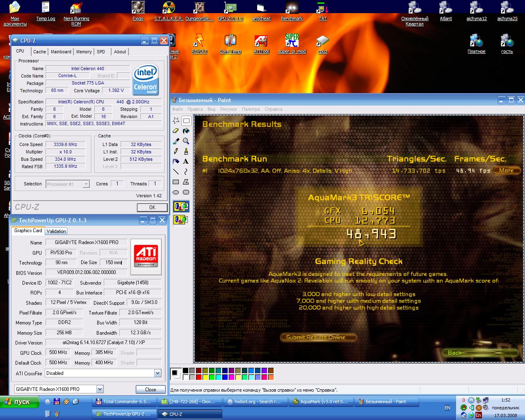Screen dimensions: 525x420
Task: Open the About tab in CPU-Z
Action: 120,52
